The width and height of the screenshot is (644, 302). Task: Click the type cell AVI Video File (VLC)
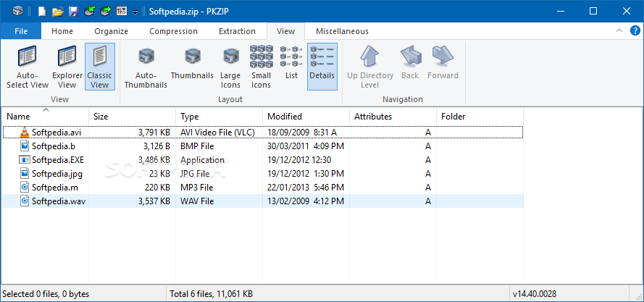point(217,133)
